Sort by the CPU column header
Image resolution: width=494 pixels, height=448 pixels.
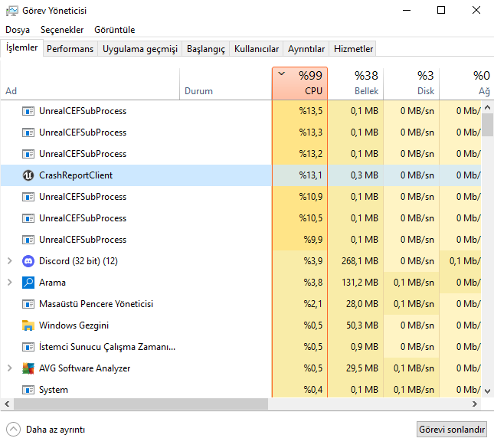click(300, 83)
